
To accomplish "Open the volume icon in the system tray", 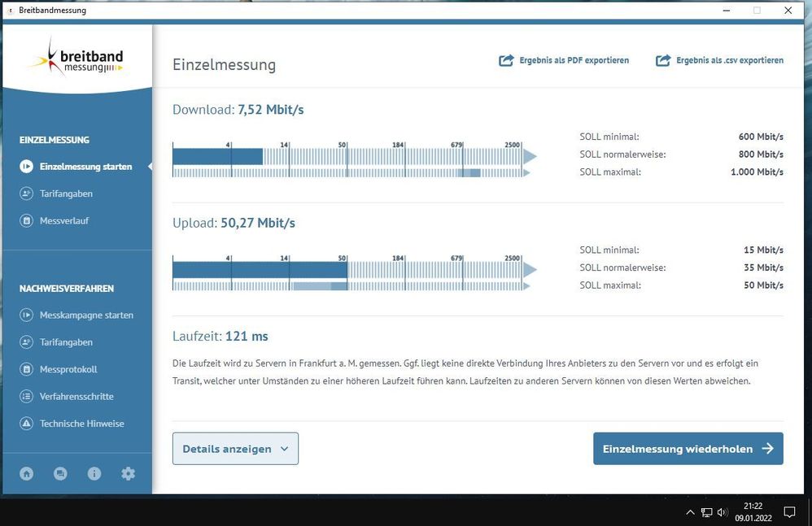I will click(x=723, y=512).
